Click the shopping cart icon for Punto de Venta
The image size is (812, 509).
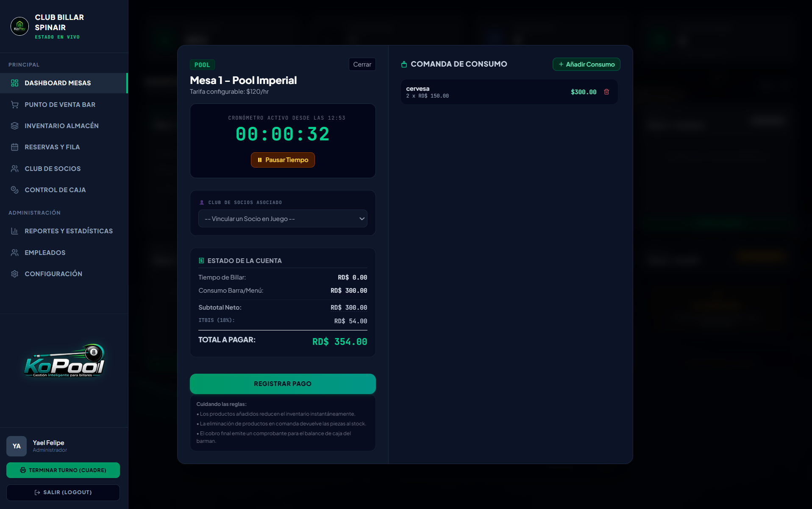[14, 104]
